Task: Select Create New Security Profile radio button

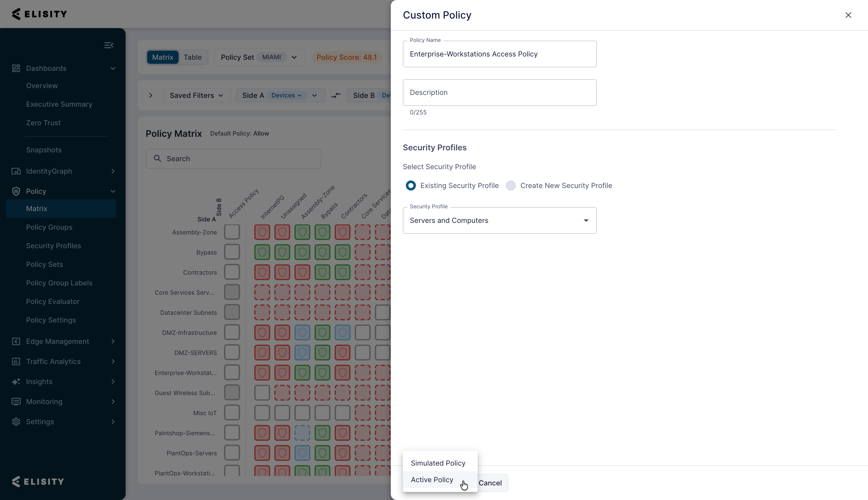Action: [x=511, y=186]
